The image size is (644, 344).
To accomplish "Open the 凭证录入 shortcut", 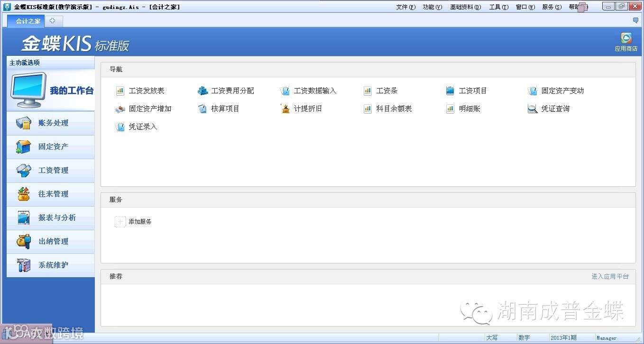I will coord(136,127).
